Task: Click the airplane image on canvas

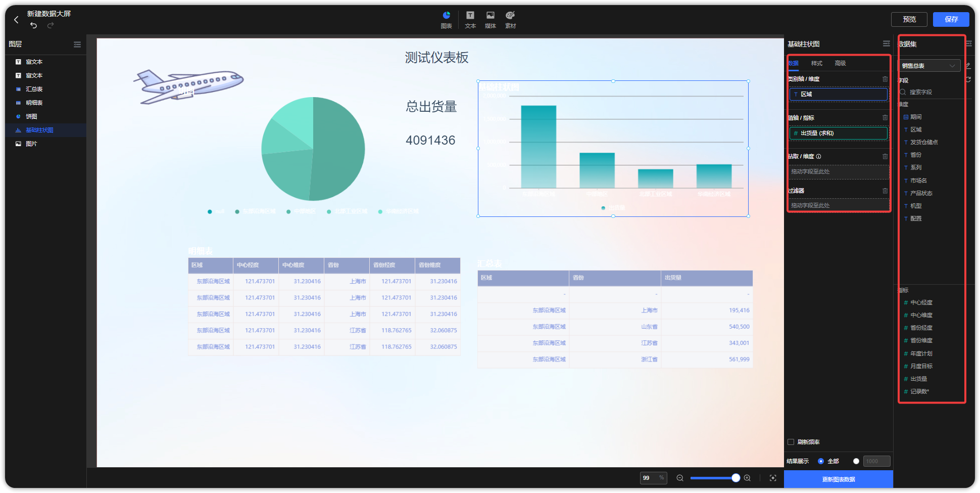Action: tap(189, 86)
